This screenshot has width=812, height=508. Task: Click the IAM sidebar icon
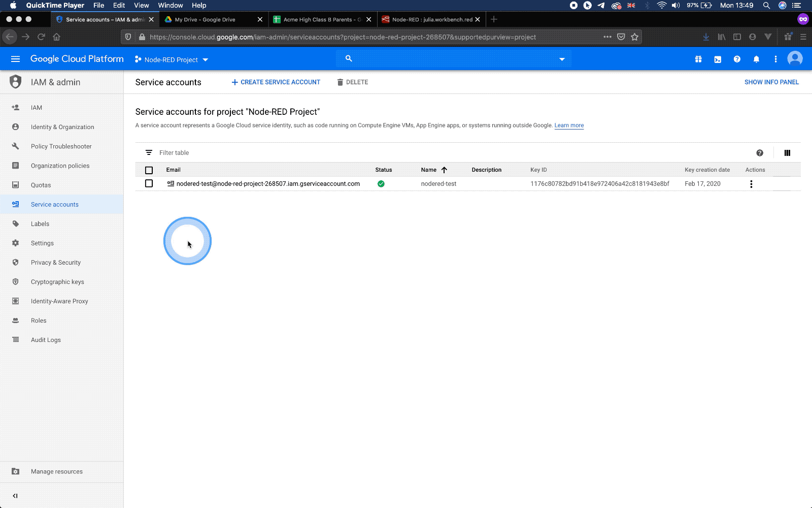pos(15,108)
